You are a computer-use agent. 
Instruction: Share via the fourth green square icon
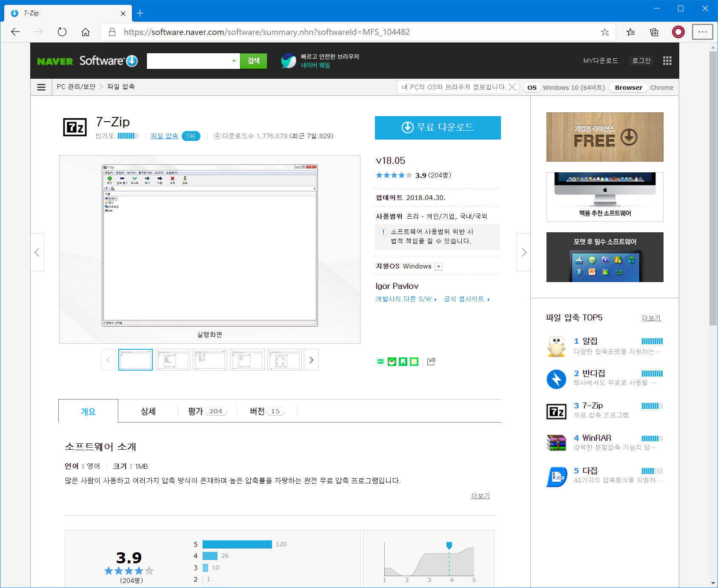[x=414, y=362]
